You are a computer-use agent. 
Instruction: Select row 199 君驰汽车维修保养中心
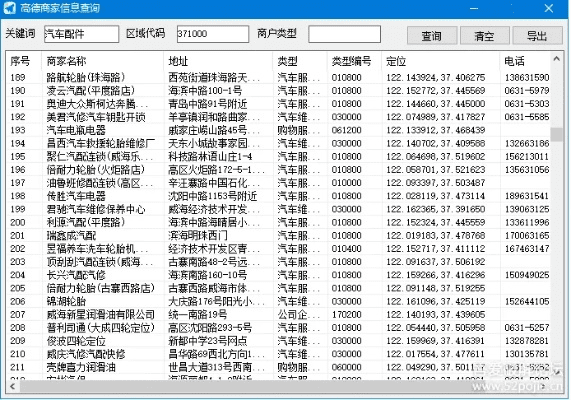(x=279, y=209)
